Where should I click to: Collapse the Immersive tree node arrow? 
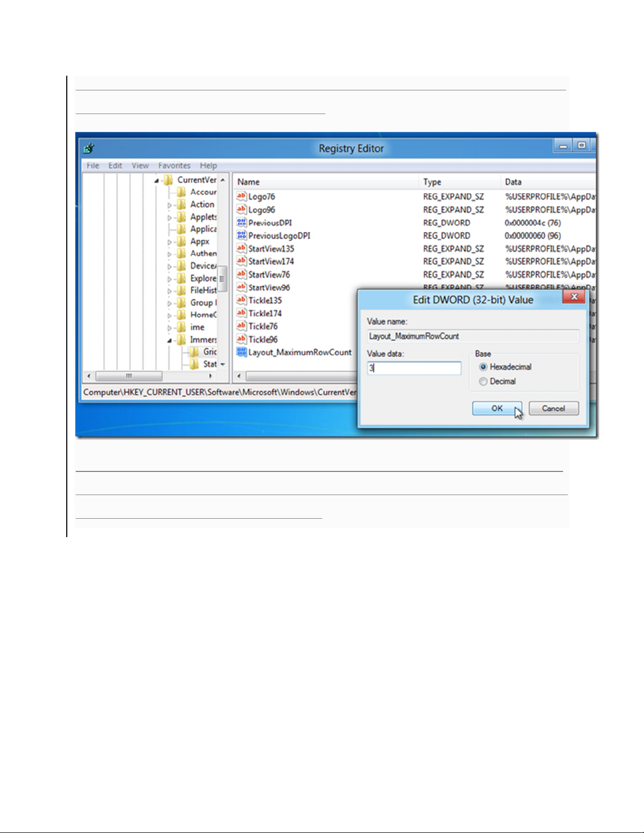(169, 341)
